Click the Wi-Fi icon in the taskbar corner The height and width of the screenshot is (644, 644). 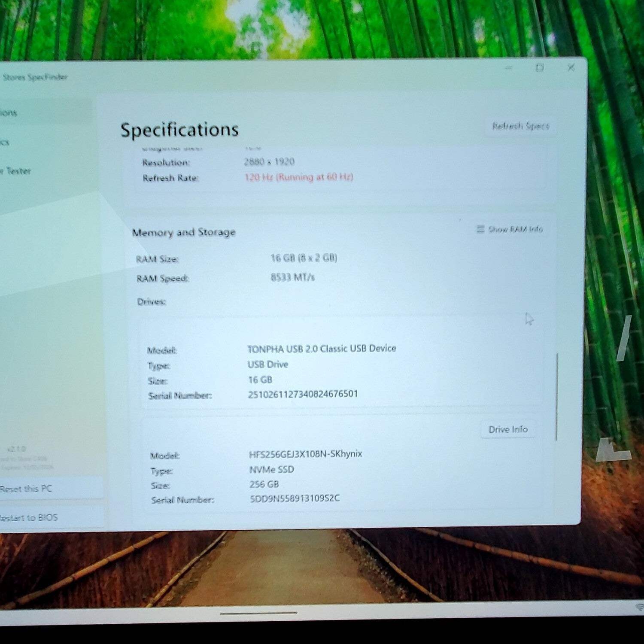[x=639, y=607]
